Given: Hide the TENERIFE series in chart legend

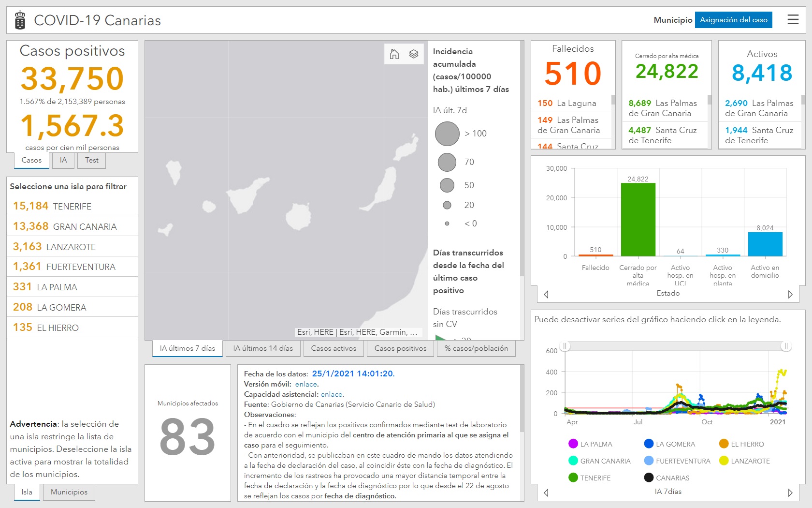Looking at the screenshot, I should point(590,478).
